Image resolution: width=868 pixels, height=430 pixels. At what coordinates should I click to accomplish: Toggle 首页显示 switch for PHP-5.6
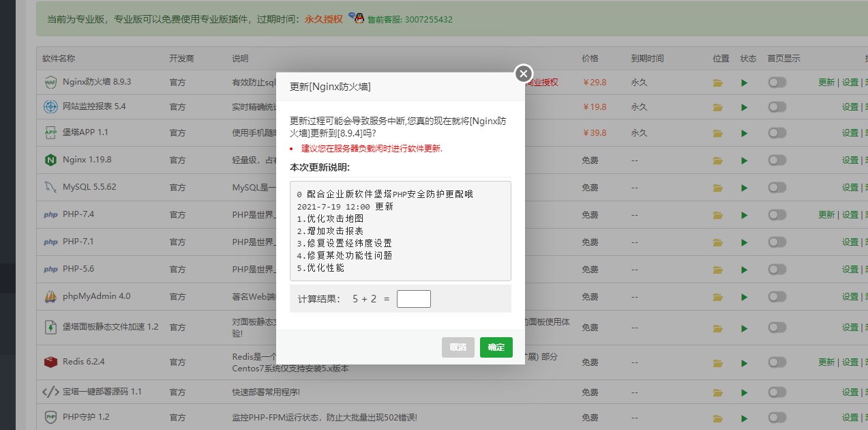[777, 269]
